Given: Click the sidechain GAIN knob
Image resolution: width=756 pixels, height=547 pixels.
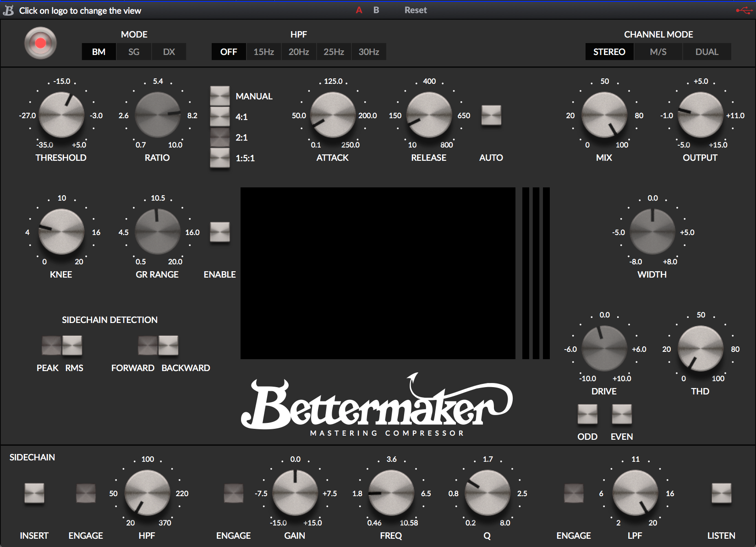Looking at the screenshot, I should pyautogui.click(x=295, y=493).
